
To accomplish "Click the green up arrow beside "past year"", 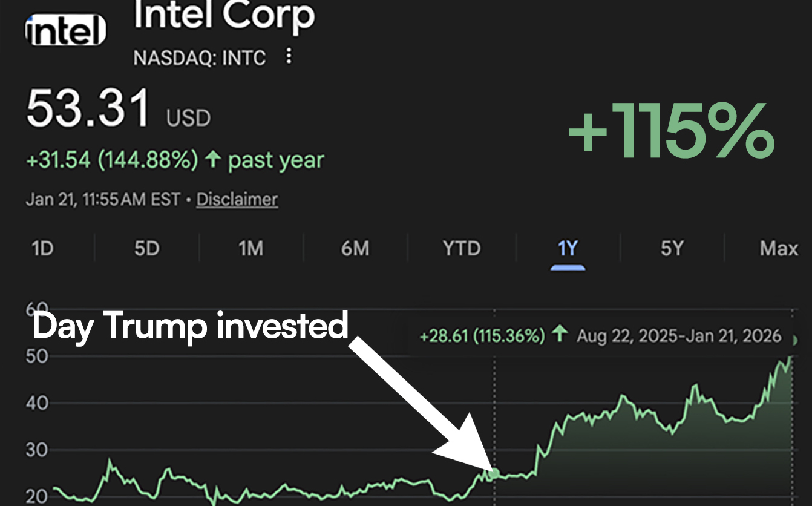I will point(212,160).
